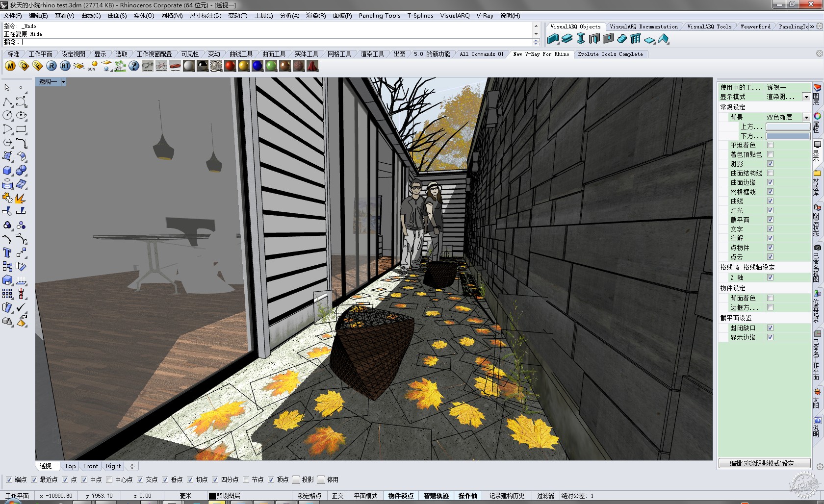Select the boolean union spheres tool
824x504 pixels.
tap(21, 170)
